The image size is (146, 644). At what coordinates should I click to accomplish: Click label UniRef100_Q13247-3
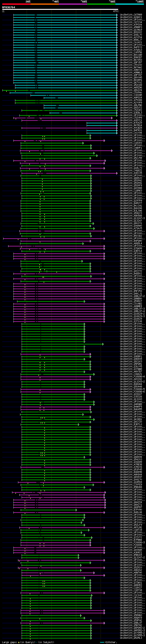[x=132, y=218]
